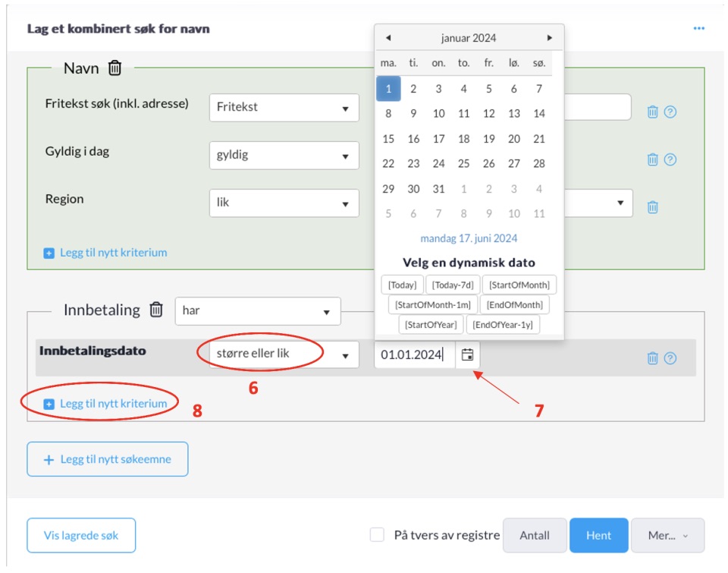
Task: Expand the Innbetaling 'har' dropdown
Action: tap(257, 311)
